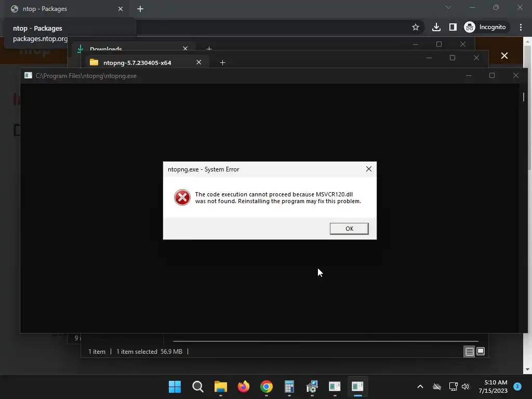
Task: Open Firefox from taskbar
Action: coord(243,387)
